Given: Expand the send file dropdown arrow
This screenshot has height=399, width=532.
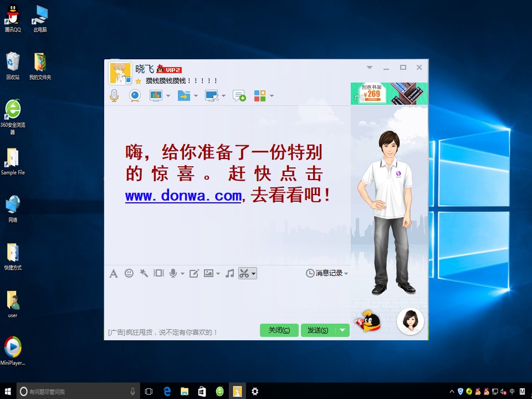Looking at the screenshot, I should pos(196,96).
